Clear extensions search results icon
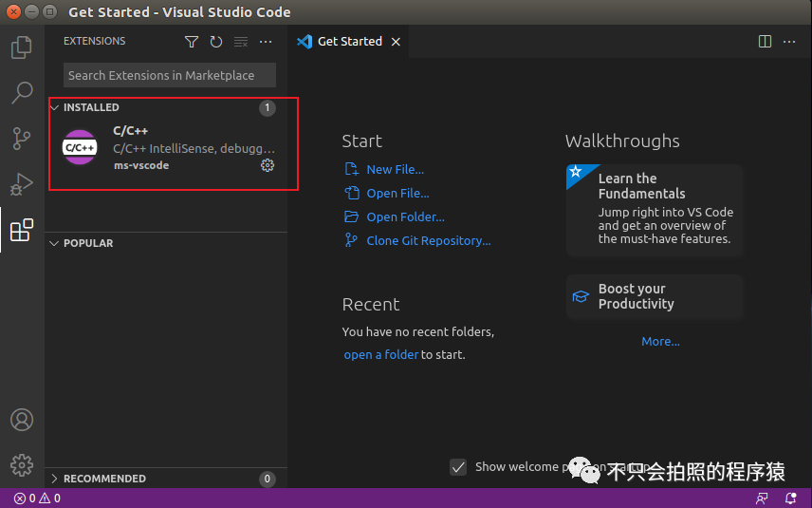Screen dimensions: 812x508 [241, 42]
